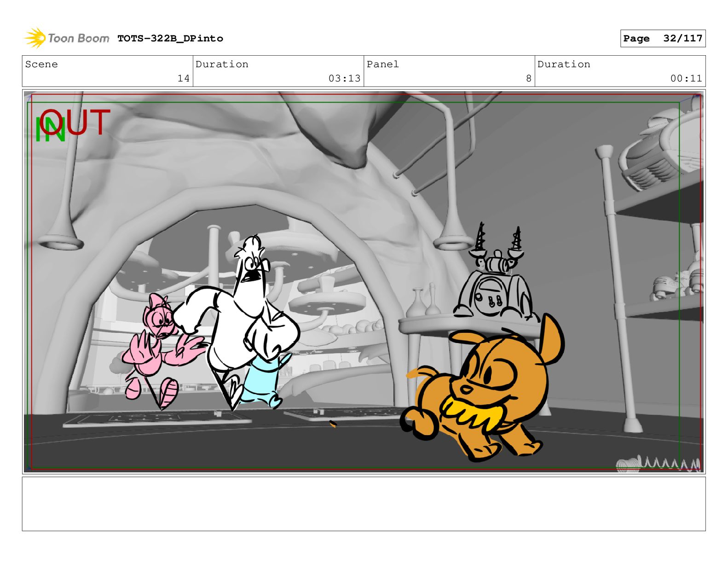Select scene number 14

(x=184, y=78)
